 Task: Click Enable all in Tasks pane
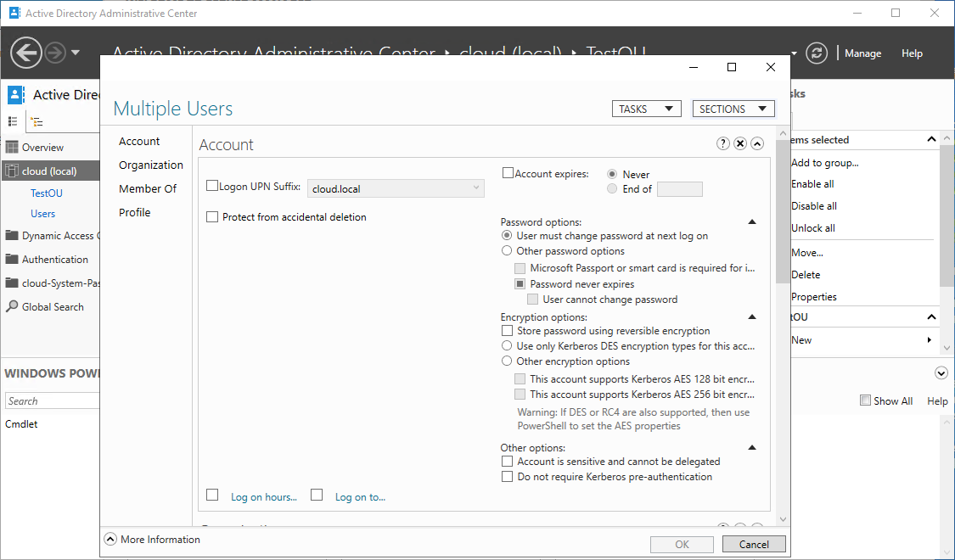pyautogui.click(x=812, y=184)
